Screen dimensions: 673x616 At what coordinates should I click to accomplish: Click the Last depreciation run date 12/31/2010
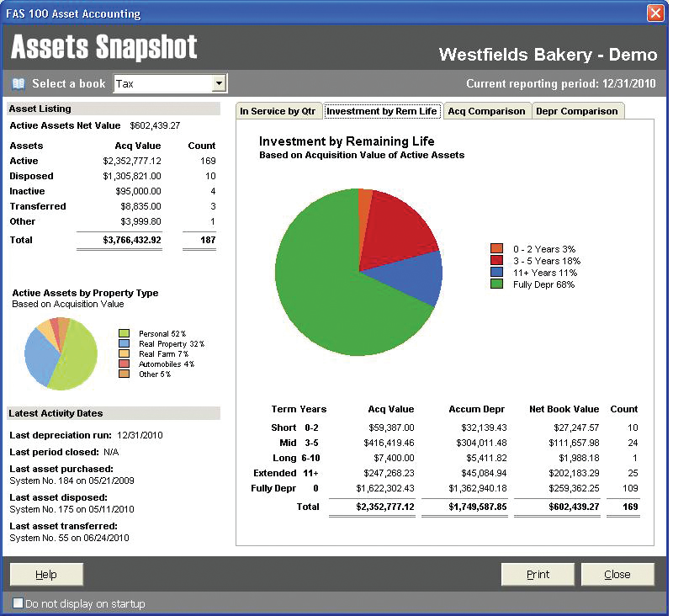click(x=140, y=435)
